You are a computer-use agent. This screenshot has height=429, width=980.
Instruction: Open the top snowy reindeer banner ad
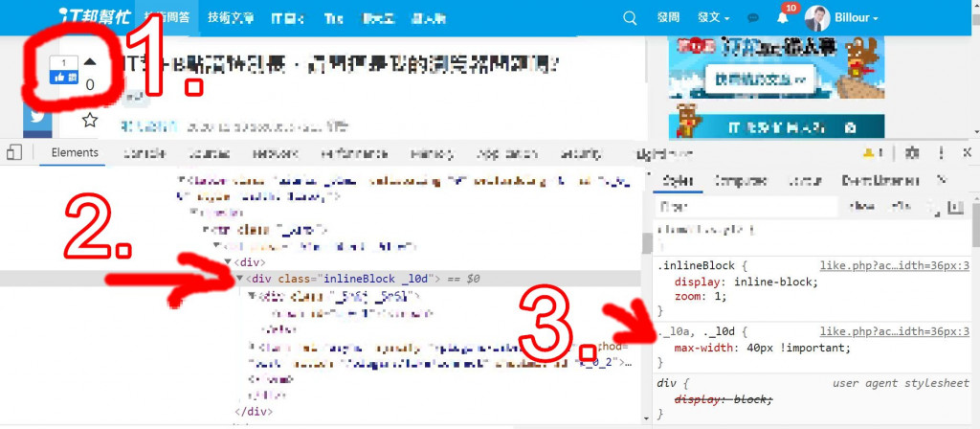coord(777,67)
